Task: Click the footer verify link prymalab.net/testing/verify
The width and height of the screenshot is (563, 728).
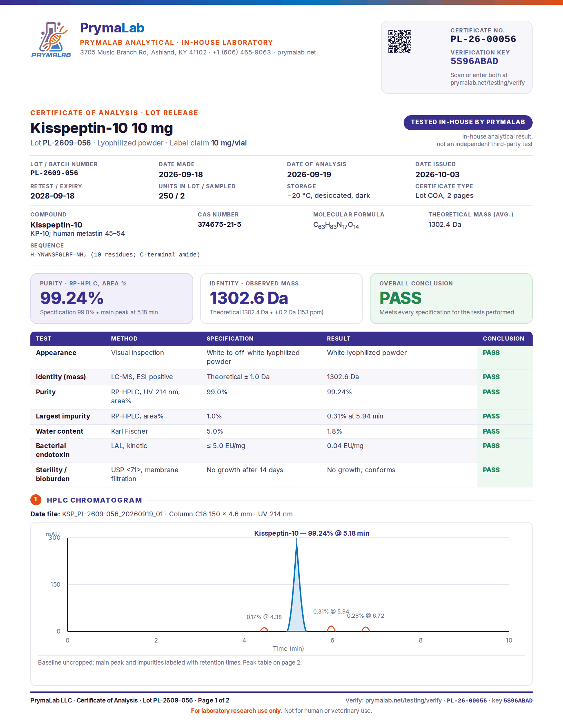Action: (x=403, y=700)
